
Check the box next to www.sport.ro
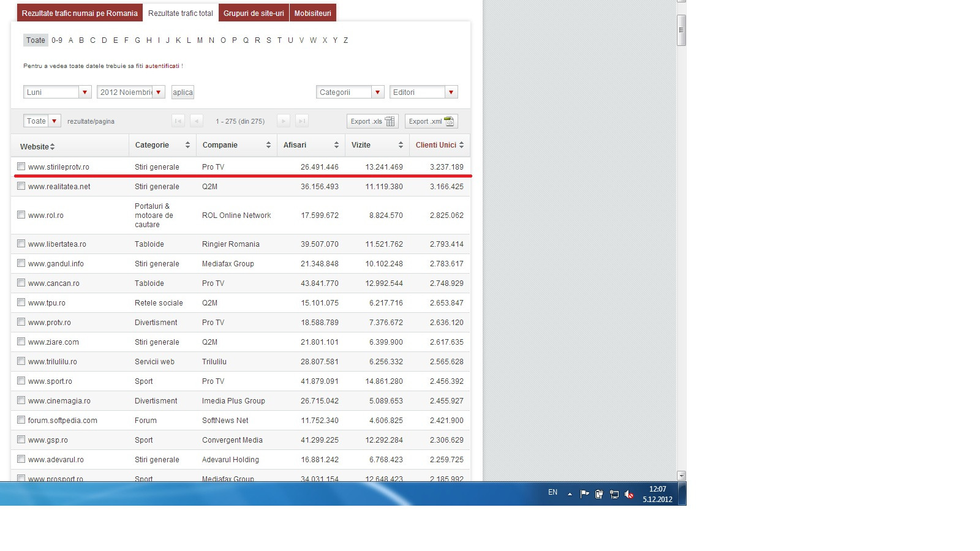click(21, 381)
